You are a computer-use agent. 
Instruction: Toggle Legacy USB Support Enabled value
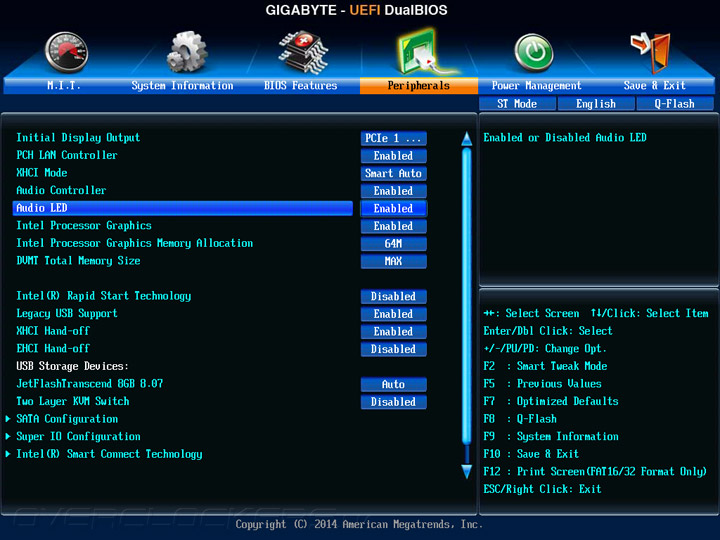(x=394, y=314)
